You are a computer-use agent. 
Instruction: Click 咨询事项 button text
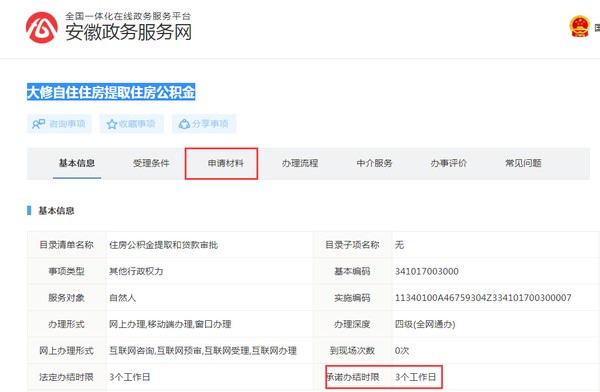coord(67,124)
